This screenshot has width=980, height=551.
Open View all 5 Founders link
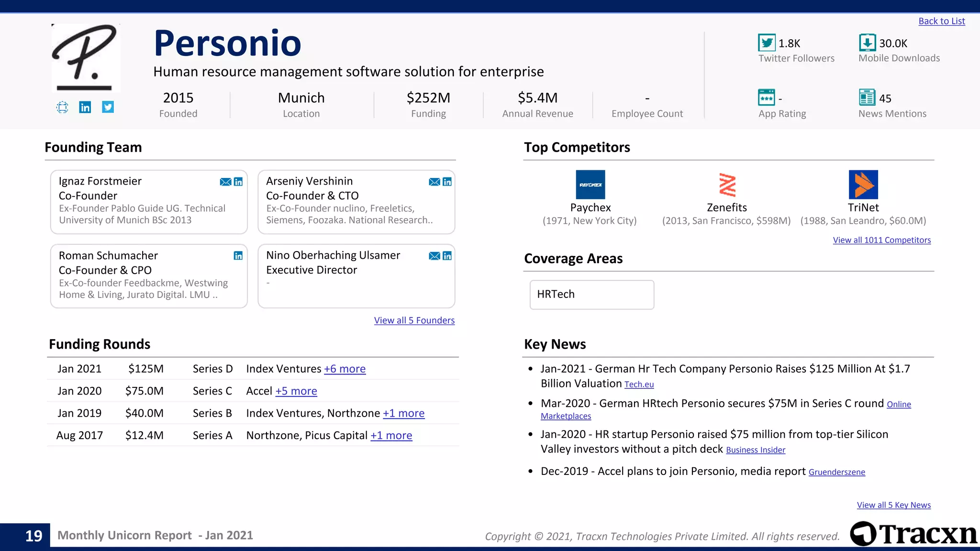(414, 320)
